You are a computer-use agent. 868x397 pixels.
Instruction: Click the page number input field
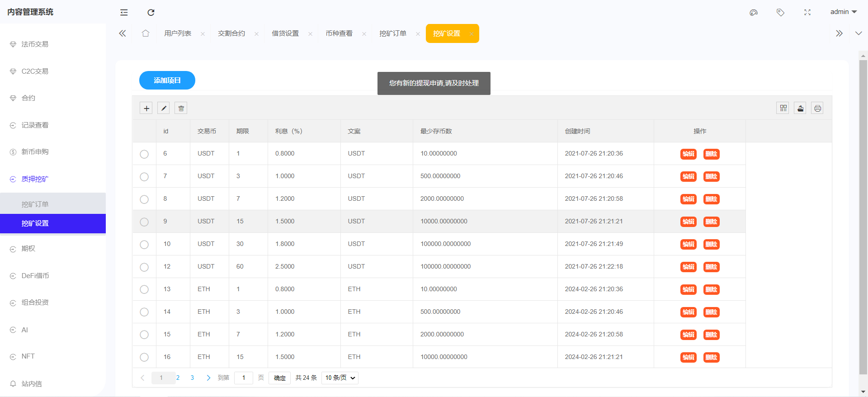(x=243, y=378)
